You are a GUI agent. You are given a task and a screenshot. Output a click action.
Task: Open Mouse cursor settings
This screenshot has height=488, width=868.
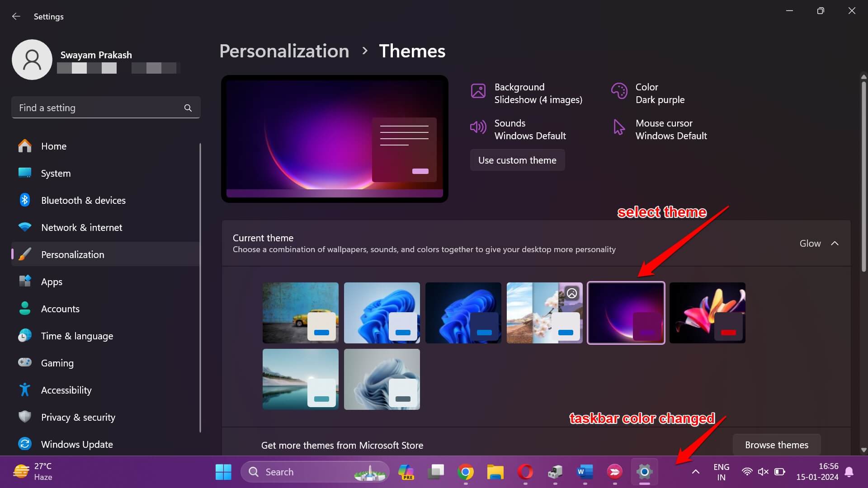pyautogui.click(x=660, y=129)
